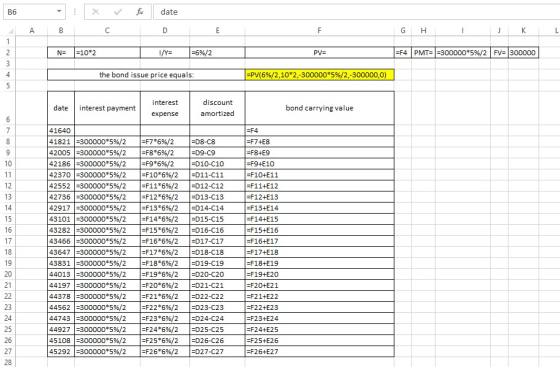Select row 2 header
Screen dimensions: 560x367
click(8, 52)
